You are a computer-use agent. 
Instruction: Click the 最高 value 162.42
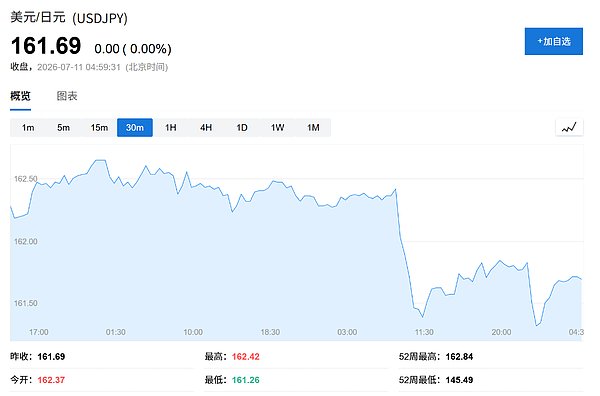(246, 357)
